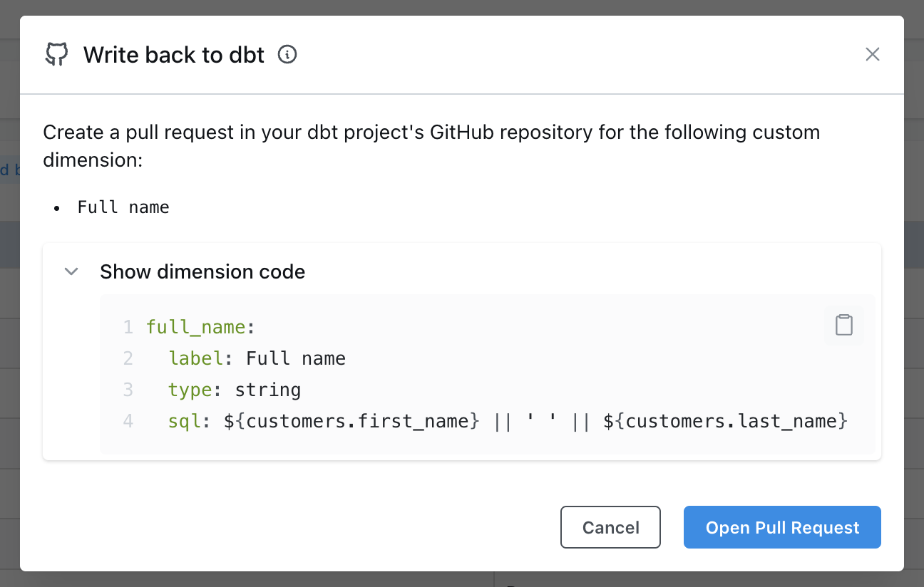Collapse the Show dimension code chevron
This screenshot has height=587, width=924.
tap(71, 271)
